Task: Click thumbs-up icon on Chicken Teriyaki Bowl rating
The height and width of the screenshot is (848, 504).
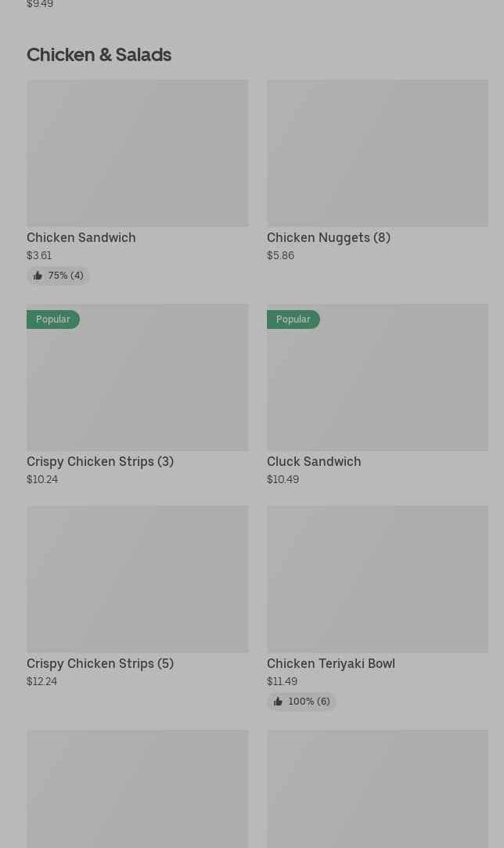Action: pyautogui.click(x=278, y=702)
